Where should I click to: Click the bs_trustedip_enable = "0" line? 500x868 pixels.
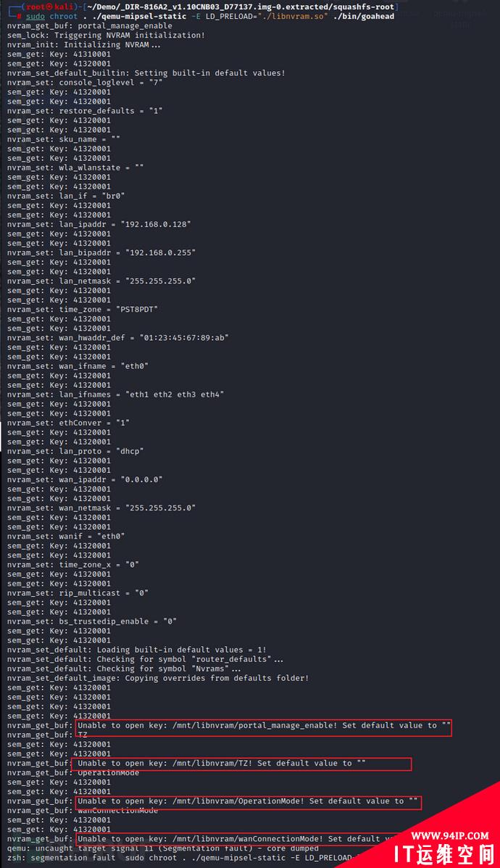[92, 621]
